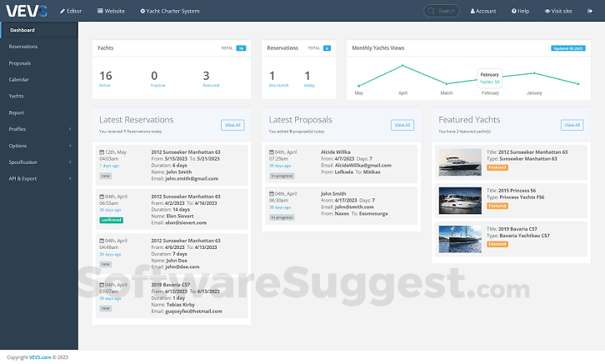This screenshot has width=605, height=364.
Task: Open the VEVS.com footer link
Action: coord(40,357)
